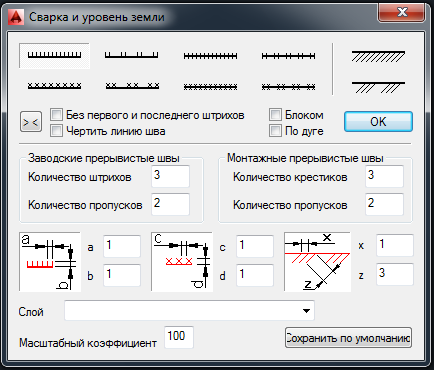The image size is (434, 370).
Task: Click the Масштабный коэффициент value field
Action: click(x=179, y=337)
